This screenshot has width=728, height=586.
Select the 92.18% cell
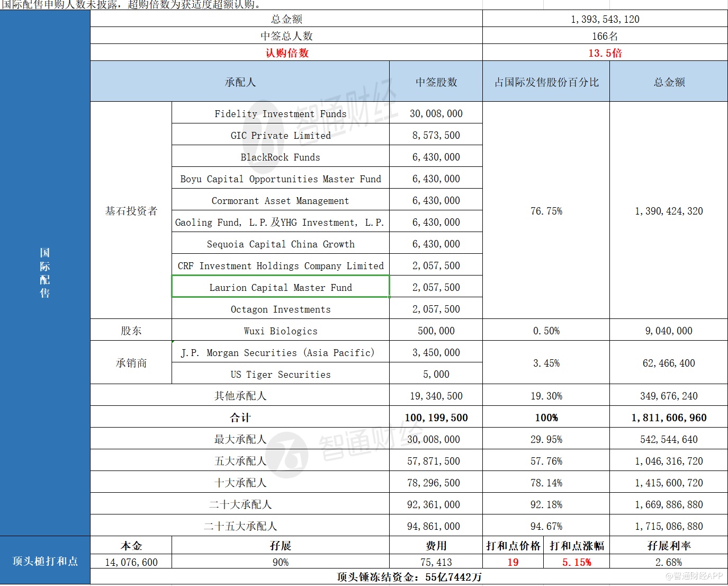click(x=546, y=504)
